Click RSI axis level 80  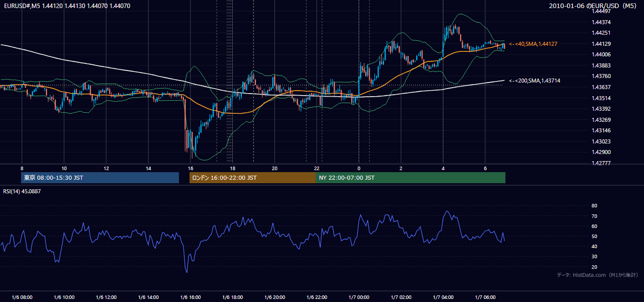(x=594, y=206)
